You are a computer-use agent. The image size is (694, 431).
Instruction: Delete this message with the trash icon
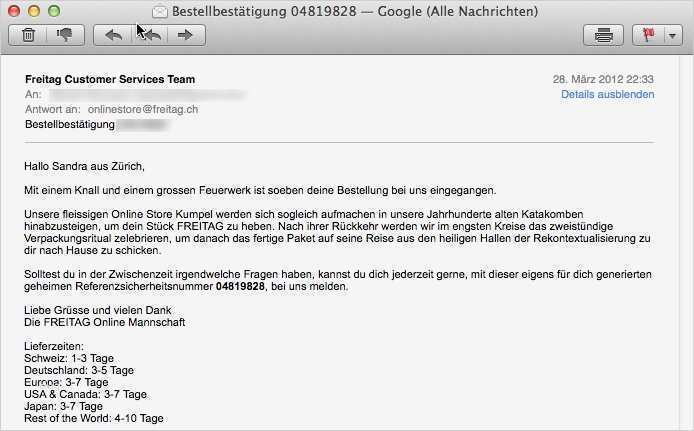(x=29, y=35)
